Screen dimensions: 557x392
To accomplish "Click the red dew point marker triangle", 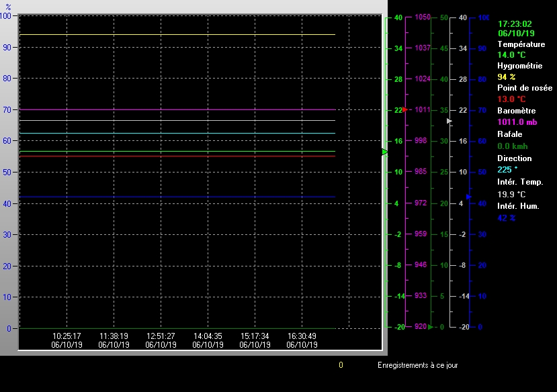I will [x=405, y=110].
